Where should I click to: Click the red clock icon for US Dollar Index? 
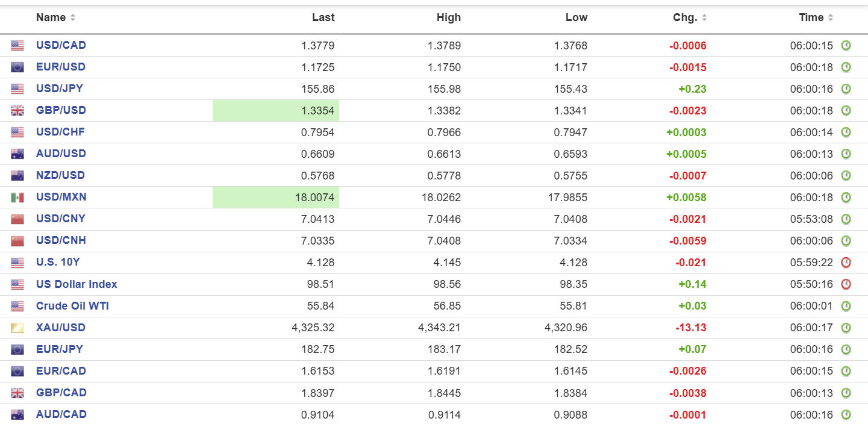point(846,284)
